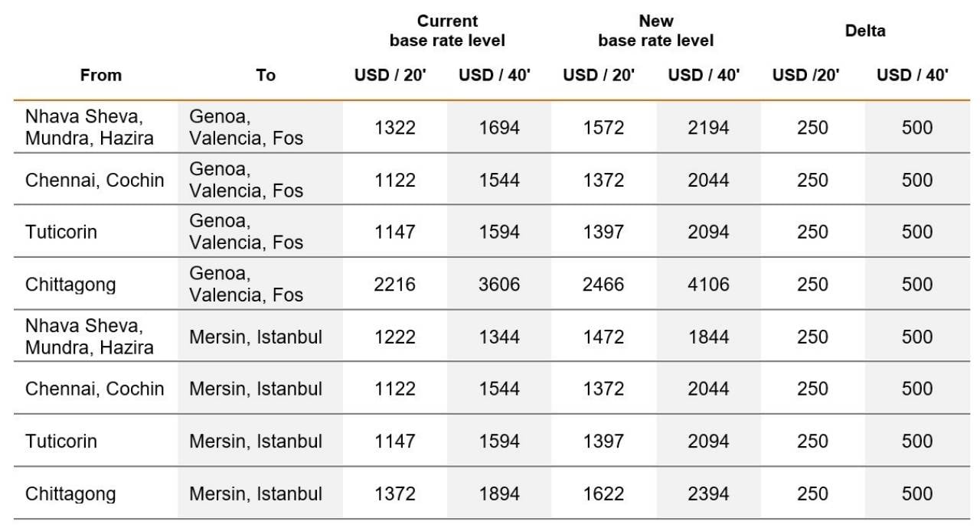Viewport: 980px width, 531px height.
Task: Select the 2466 rate cell
Action: click(x=603, y=285)
